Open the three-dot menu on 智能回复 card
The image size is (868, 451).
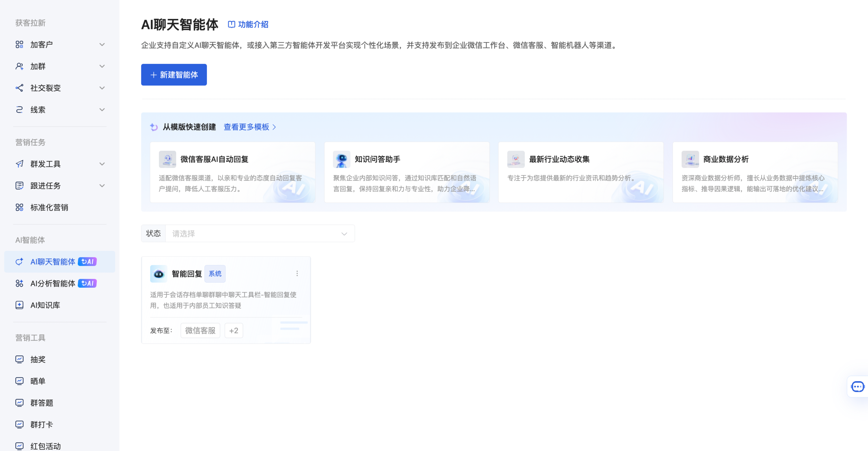click(x=297, y=273)
